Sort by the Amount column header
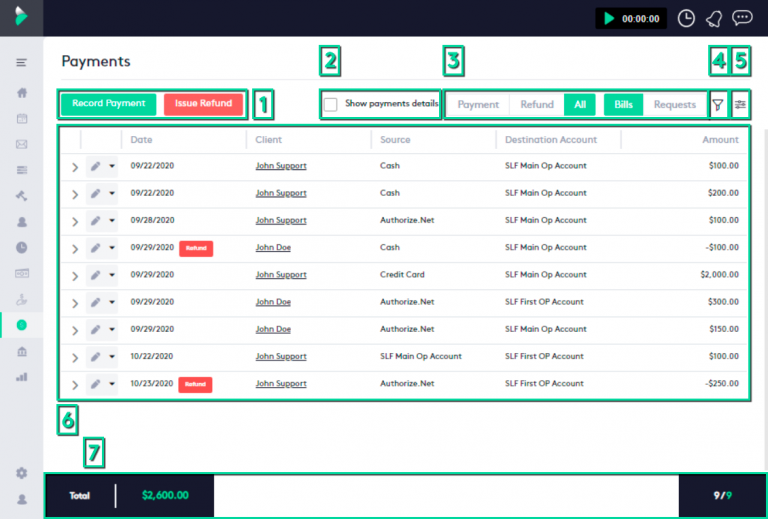 720,140
